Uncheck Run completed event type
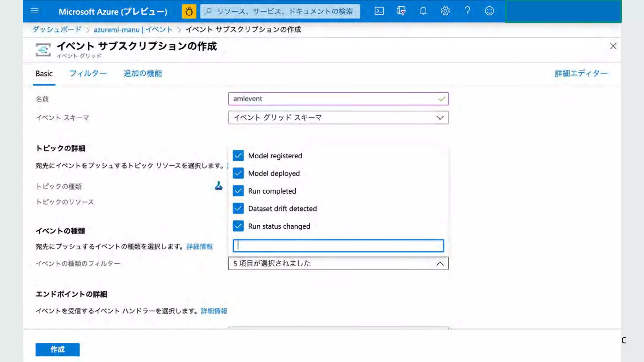This screenshot has width=644, height=362. click(x=238, y=191)
